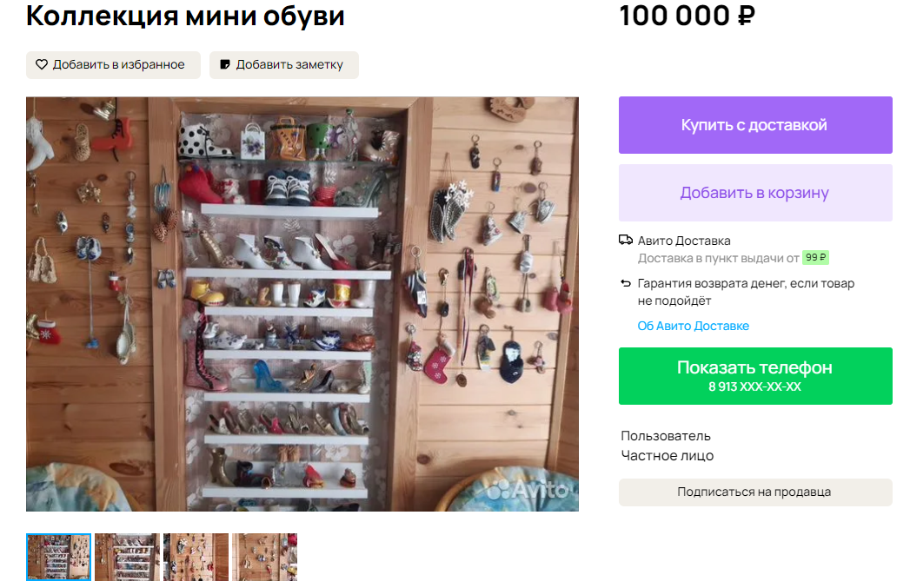Click the ruble symbol in the price
The image size is (910, 588).
tap(747, 17)
